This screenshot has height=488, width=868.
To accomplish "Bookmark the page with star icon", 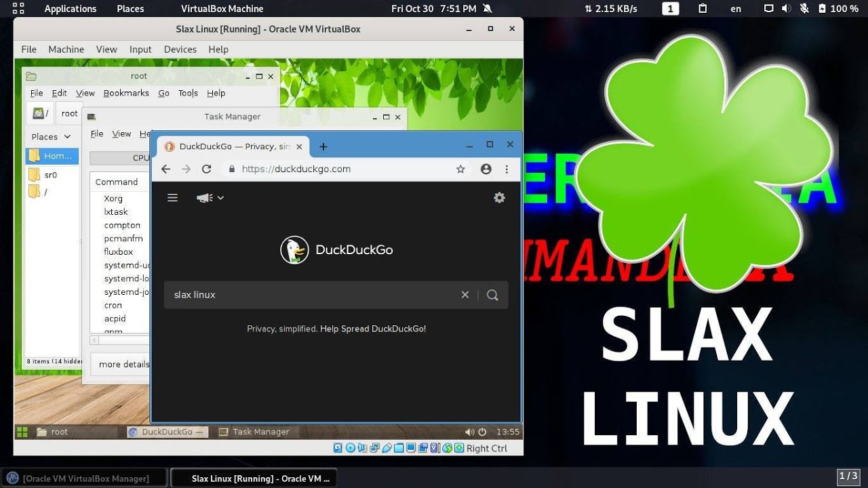I will coord(460,169).
